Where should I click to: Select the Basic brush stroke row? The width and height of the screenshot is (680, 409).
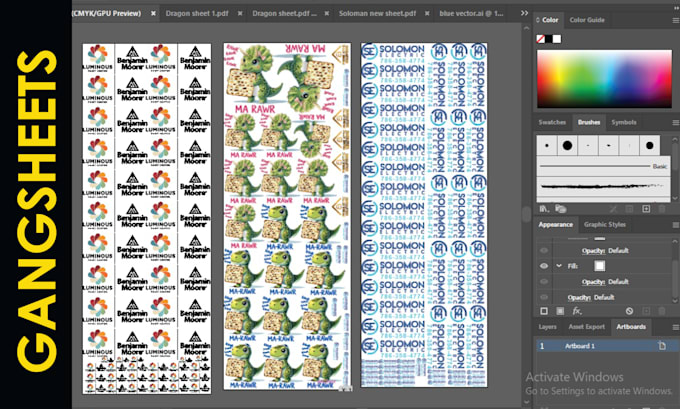(x=604, y=166)
